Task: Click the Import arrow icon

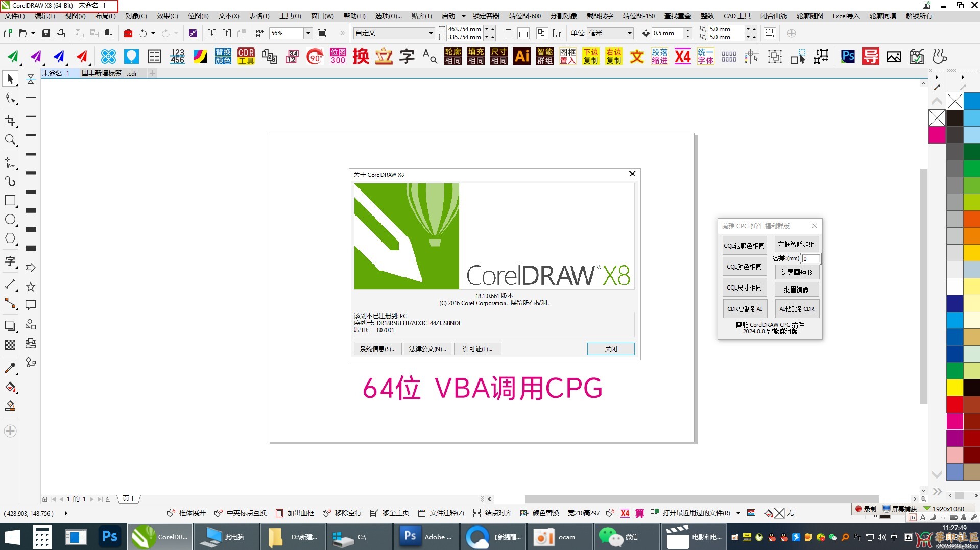Action: pyautogui.click(x=212, y=33)
